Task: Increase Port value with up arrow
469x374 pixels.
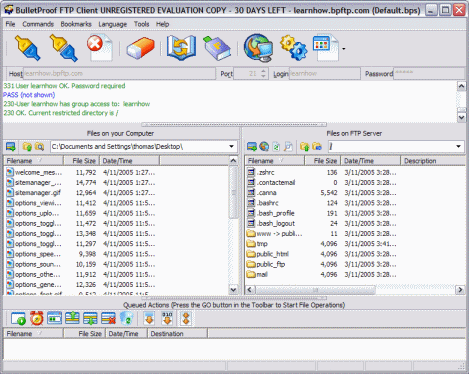Action: point(263,71)
